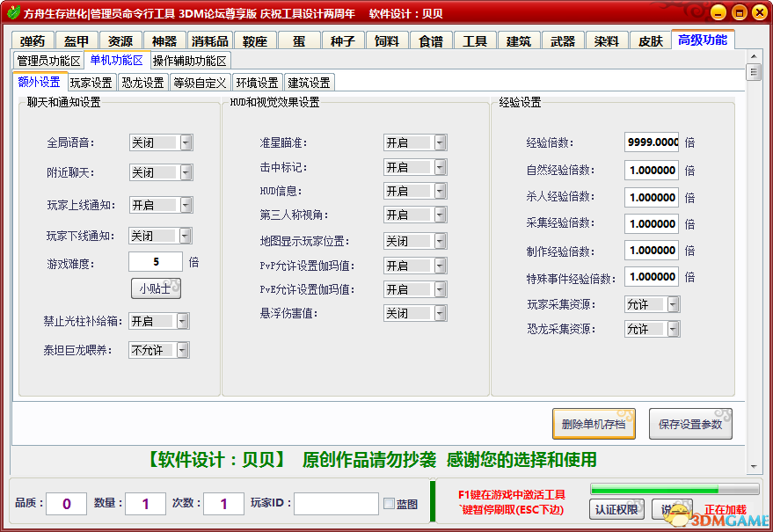Expand the 泰坦巨龙喂养 dropdown

(182, 350)
